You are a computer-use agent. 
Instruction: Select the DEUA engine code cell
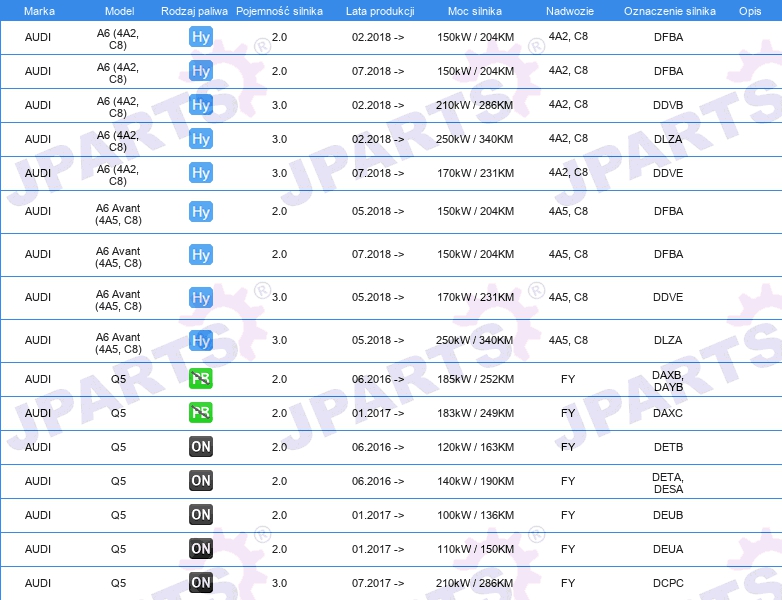tap(668, 549)
